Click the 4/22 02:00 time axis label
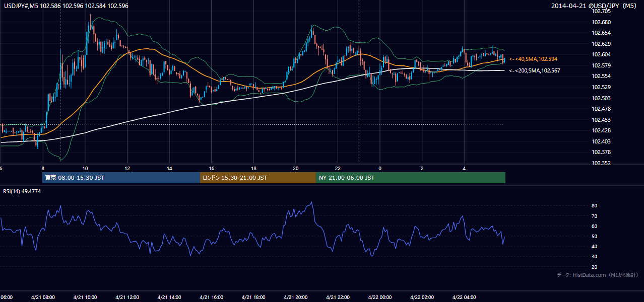644x302 pixels. (x=422, y=297)
